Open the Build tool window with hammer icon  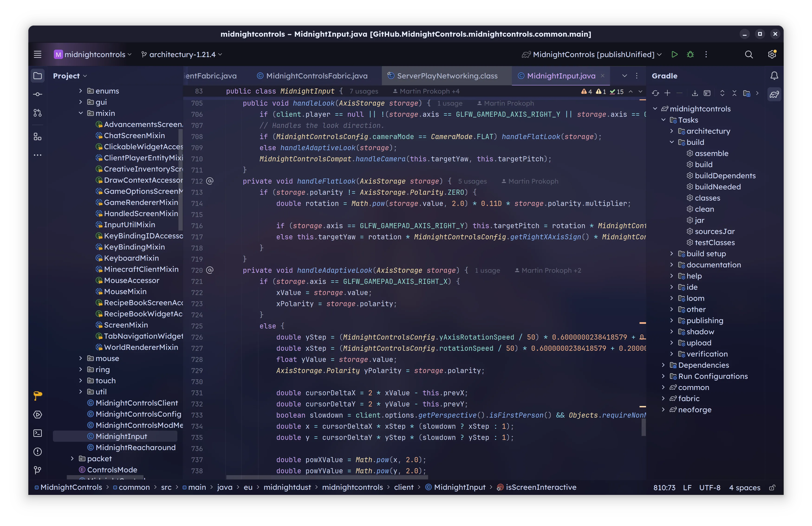pyautogui.click(x=37, y=396)
